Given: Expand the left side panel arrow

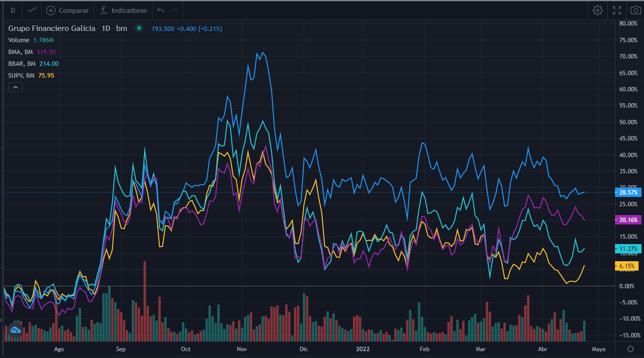Looking at the screenshot, I should (1, 320).
